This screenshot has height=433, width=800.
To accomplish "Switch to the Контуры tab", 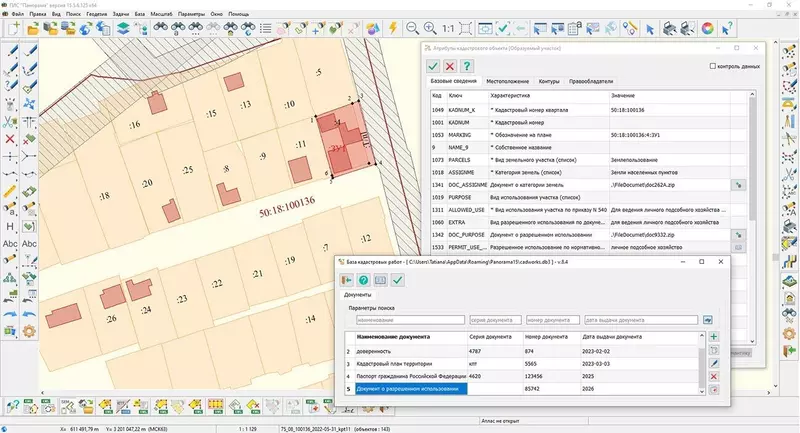I will [549, 81].
